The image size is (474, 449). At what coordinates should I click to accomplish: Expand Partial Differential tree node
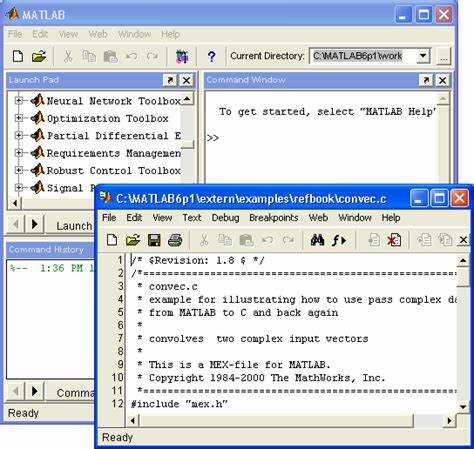(19, 135)
